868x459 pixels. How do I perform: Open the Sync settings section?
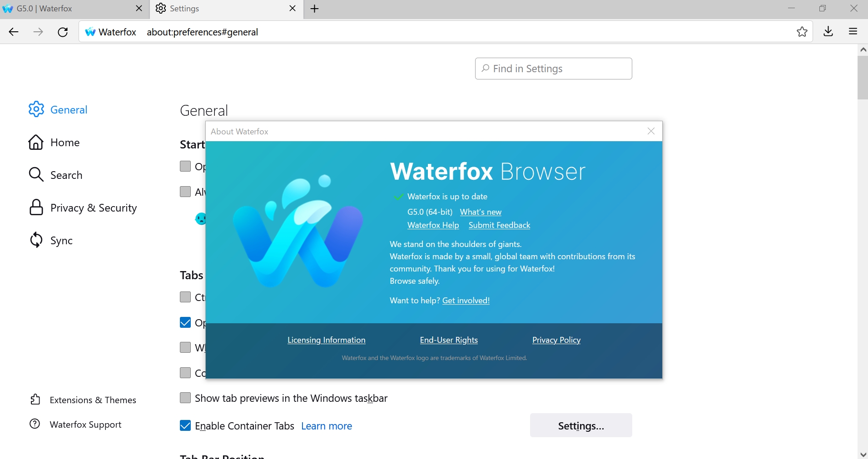coord(61,240)
